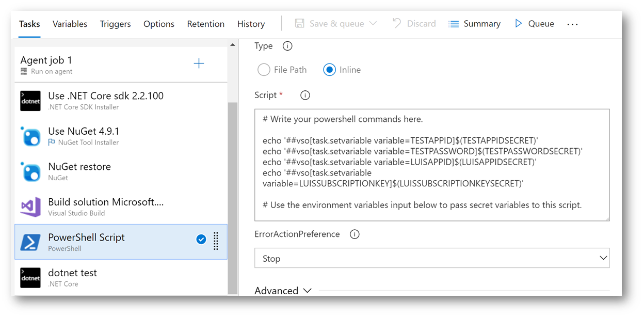Click the plus icon to add a task
Viewport: 644px width, 318px height.
tap(199, 63)
